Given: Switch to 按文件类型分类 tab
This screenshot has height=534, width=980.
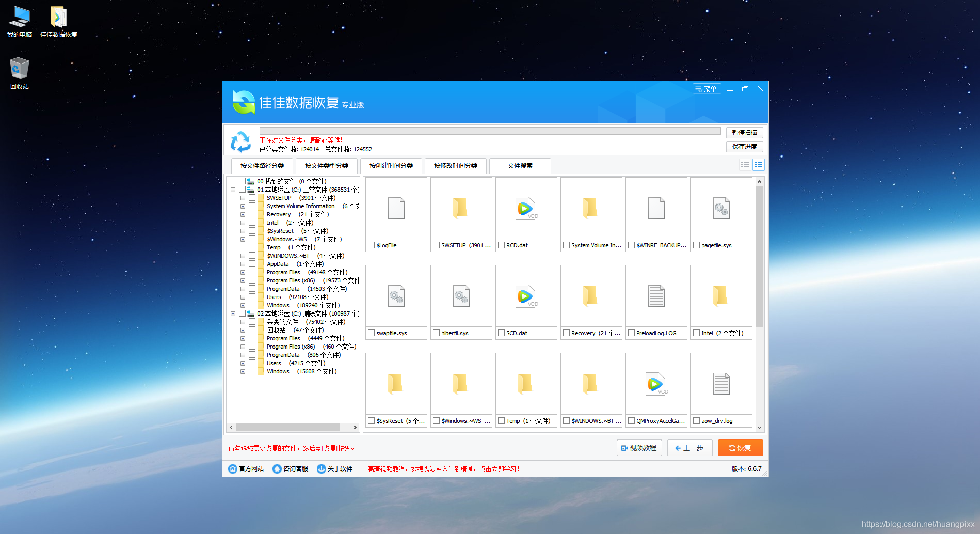Looking at the screenshot, I should (326, 166).
